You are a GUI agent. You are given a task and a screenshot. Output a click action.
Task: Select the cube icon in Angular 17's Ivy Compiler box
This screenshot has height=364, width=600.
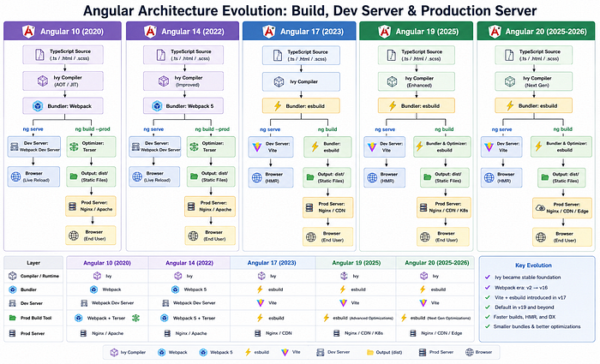tap(279, 82)
